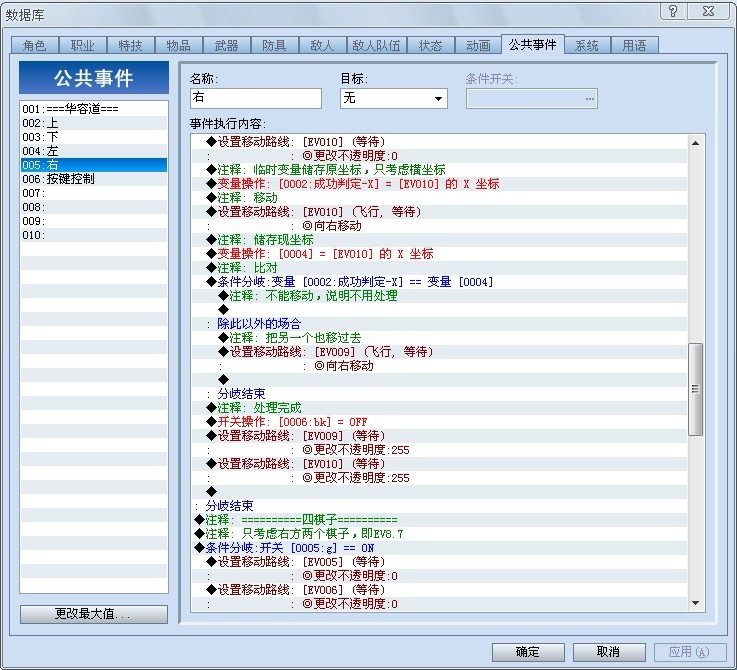Select common event 005:右
Image resolution: width=737 pixels, height=670 pixels.
click(x=94, y=165)
